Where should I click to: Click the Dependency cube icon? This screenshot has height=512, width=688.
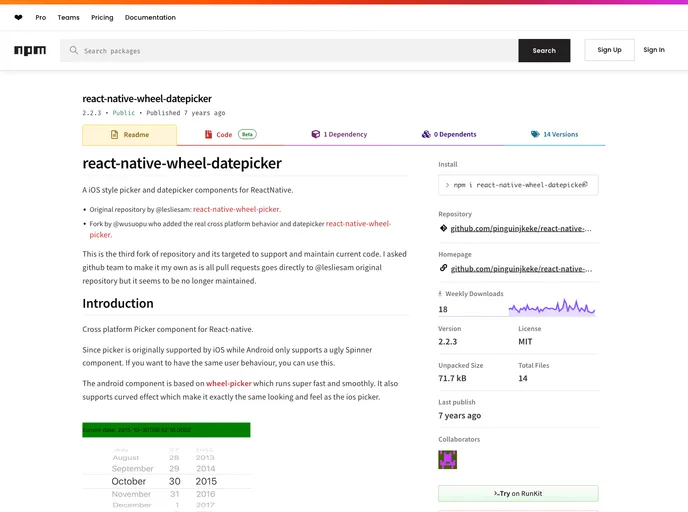coord(315,134)
